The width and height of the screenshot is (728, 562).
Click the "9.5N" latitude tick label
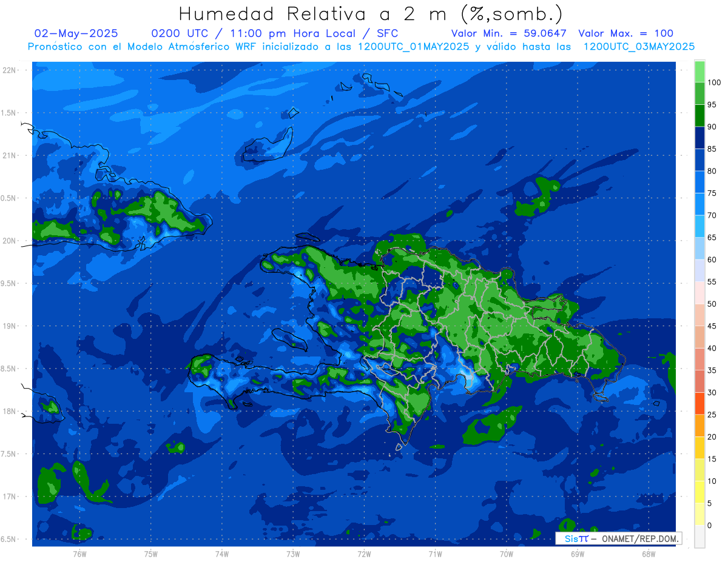point(8,284)
